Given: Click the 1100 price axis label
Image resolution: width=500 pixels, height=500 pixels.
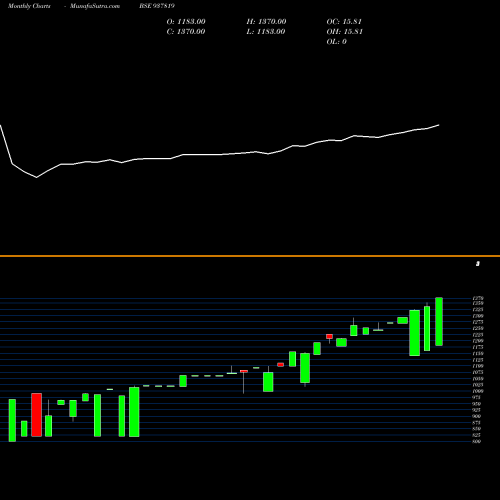Looking at the screenshot, I should pos(478,366).
